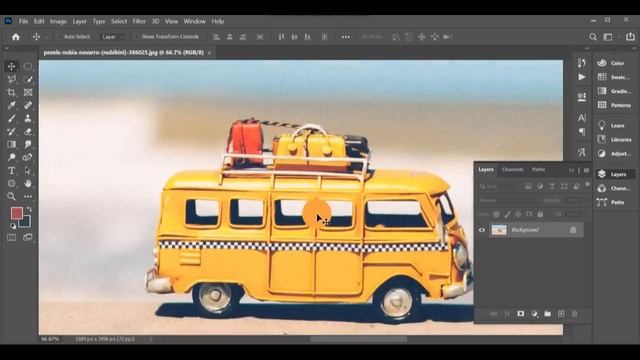640x360 pixels.
Task: Toggle pixel layer filter in Layers
Action: click(x=528, y=187)
